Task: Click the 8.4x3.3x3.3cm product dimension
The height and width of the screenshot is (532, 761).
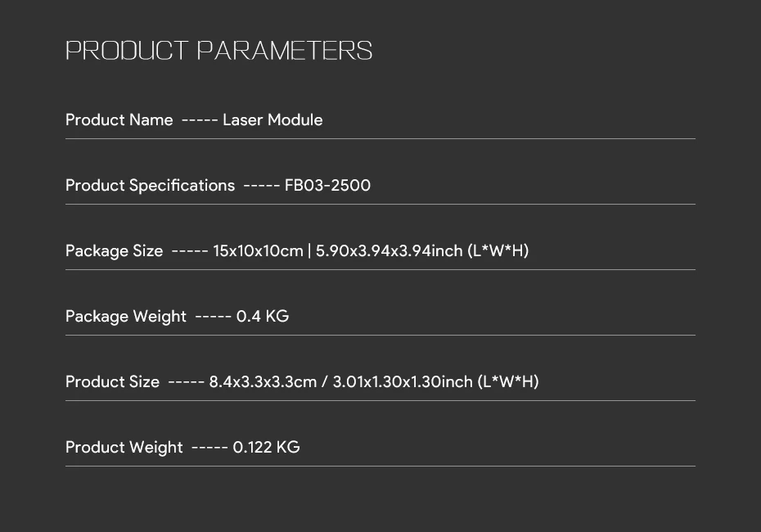Action: (x=263, y=382)
